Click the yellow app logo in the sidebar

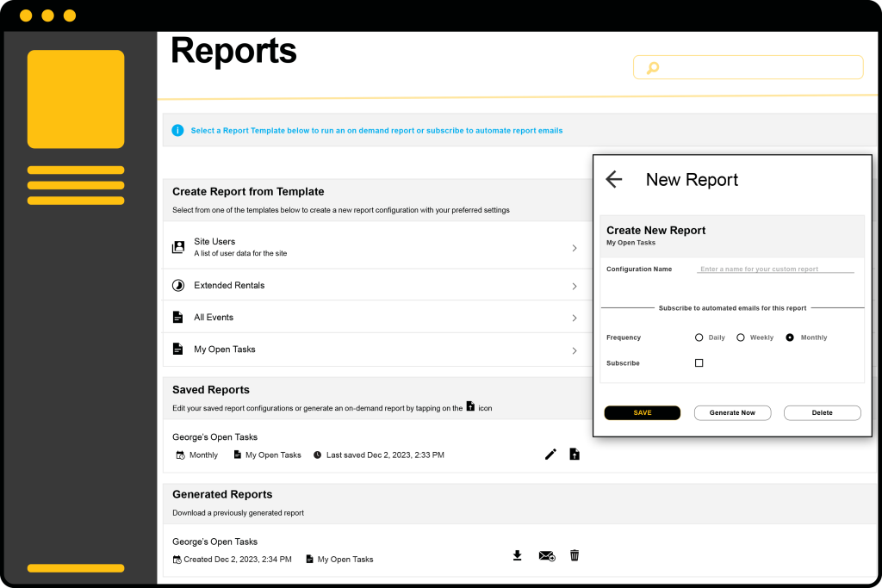point(75,99)
